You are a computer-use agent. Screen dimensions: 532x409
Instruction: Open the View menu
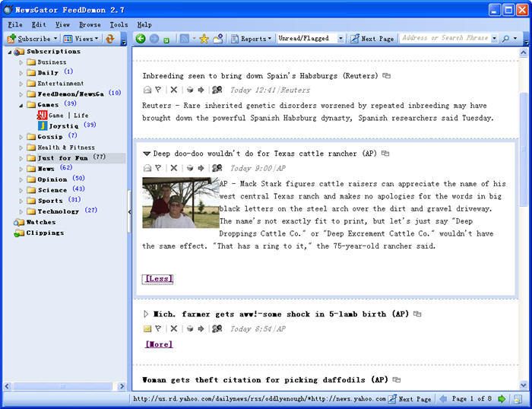point(62,25)
